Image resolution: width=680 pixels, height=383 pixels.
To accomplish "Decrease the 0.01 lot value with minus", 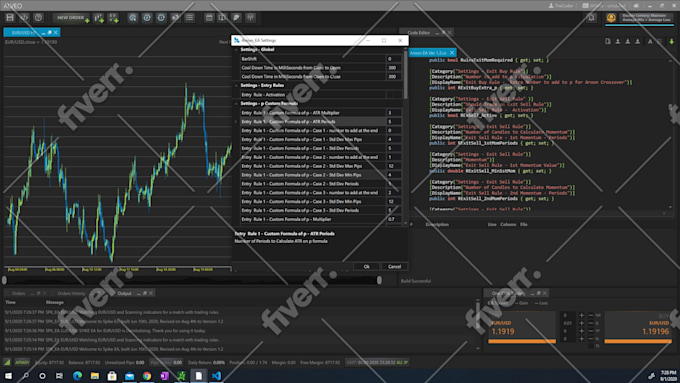I will tap(591, 323).
